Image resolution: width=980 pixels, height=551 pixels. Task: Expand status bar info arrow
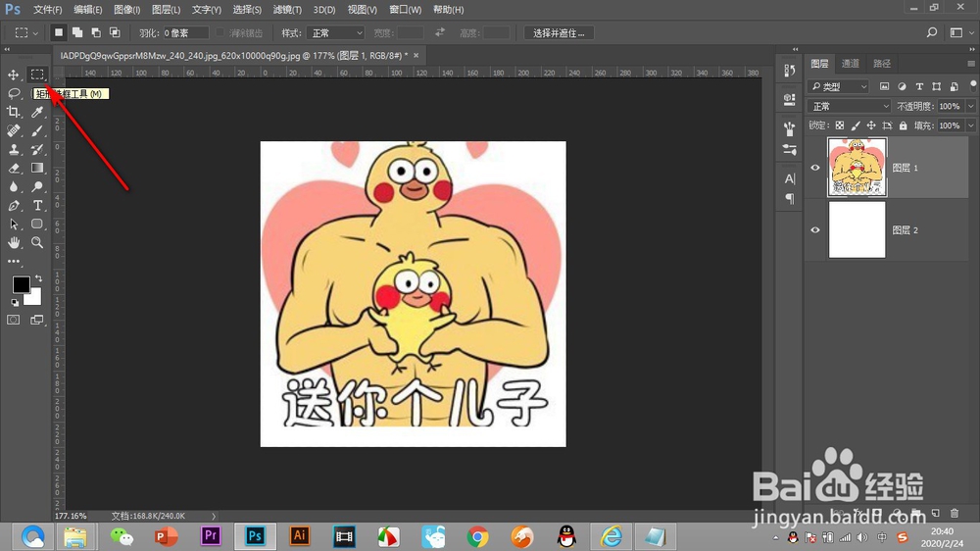click(214, 516)
